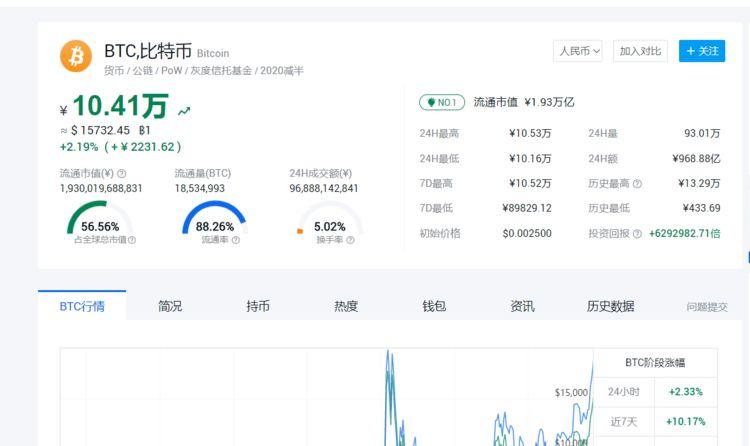Click the 问题提交 link
This screenshot has width=750, height=446.
point(707,307)
